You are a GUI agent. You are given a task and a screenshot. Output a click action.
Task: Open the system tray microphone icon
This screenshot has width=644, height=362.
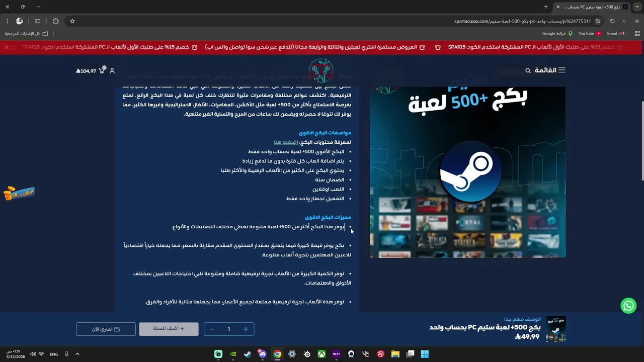click(x=66, y=354)
